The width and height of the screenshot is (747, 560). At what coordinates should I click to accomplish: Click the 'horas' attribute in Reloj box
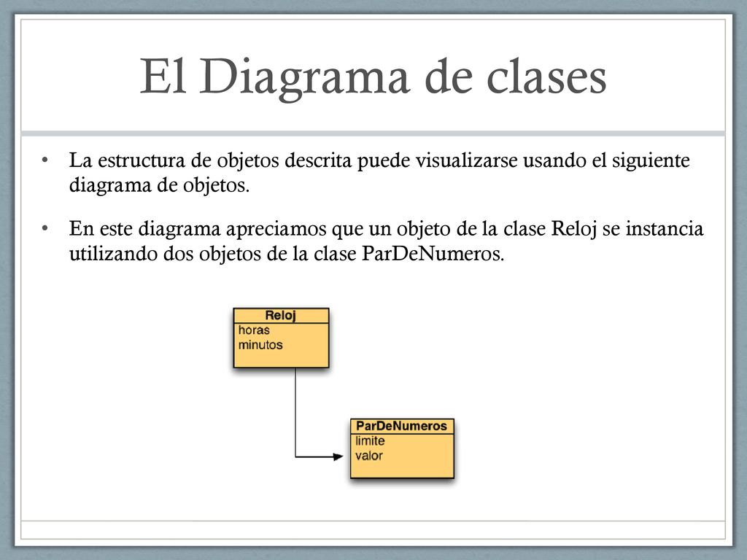(x=254, y=330)
